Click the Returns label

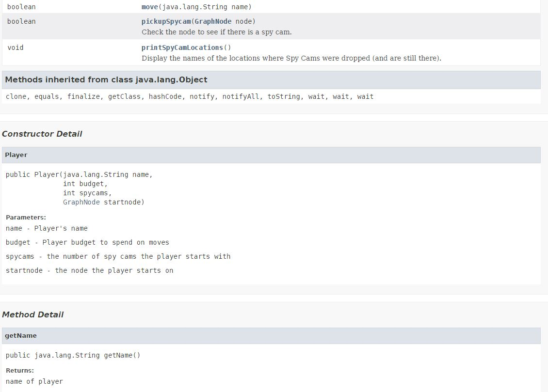point(20,370)
